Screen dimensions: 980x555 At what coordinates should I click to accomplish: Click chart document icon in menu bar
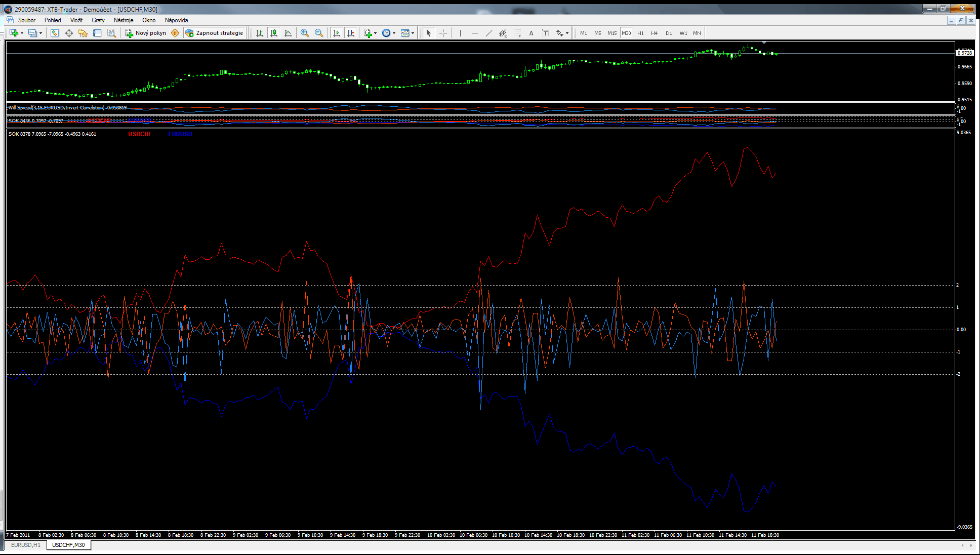10,20
